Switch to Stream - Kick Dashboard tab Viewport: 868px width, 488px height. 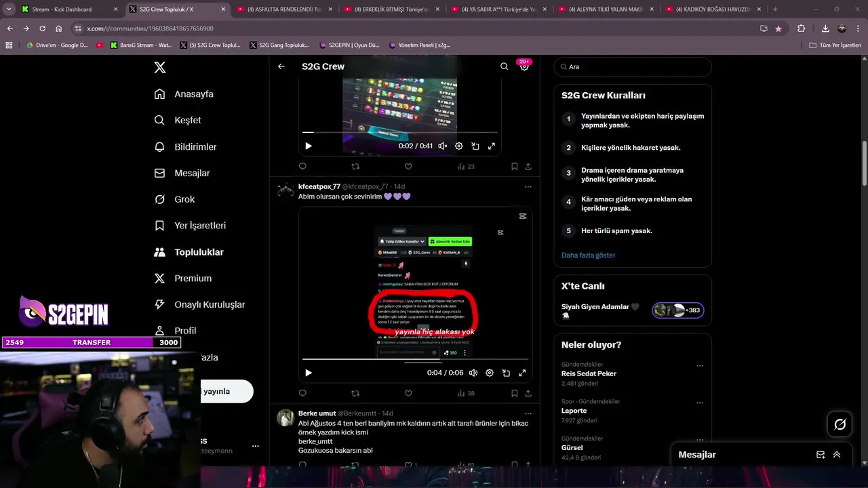(62, 9)
